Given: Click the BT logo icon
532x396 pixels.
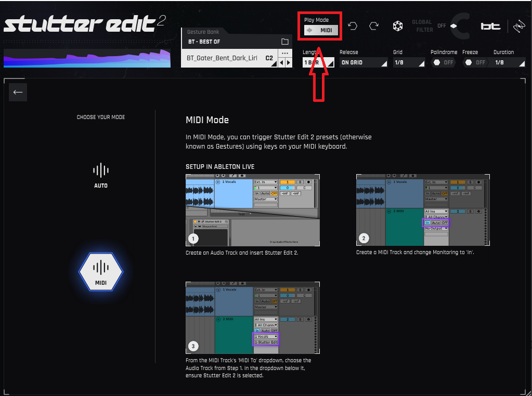Looking at the screenshot, I should point(490,26).
